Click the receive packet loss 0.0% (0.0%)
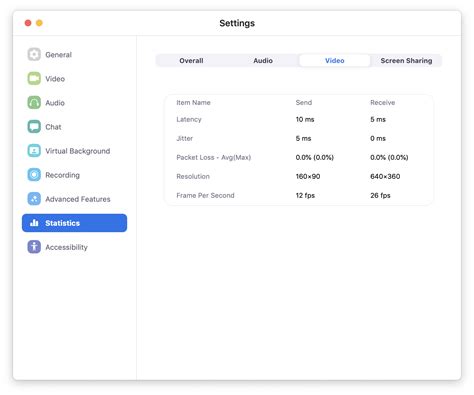 389,157
